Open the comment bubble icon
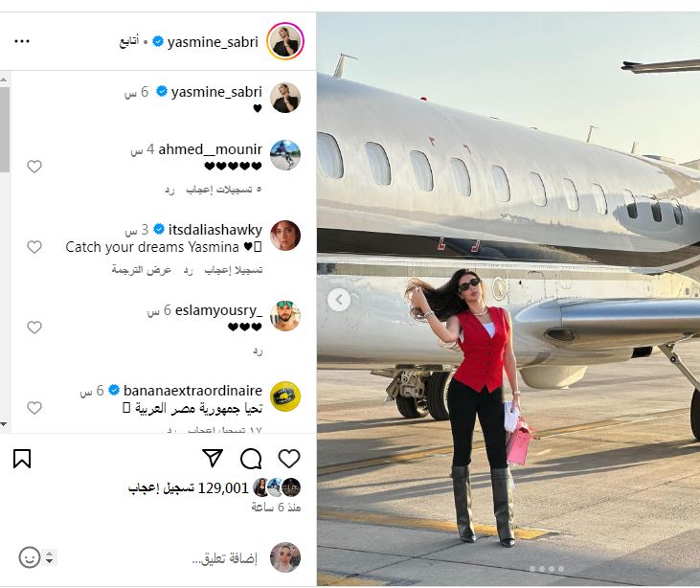The width and height of the screenshot is (700, 588). (251, 459)
